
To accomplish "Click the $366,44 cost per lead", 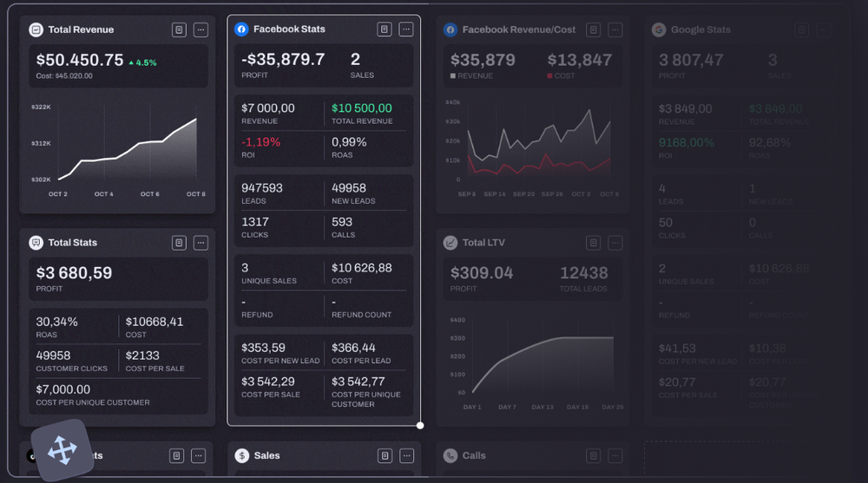I will coord(353,348).
